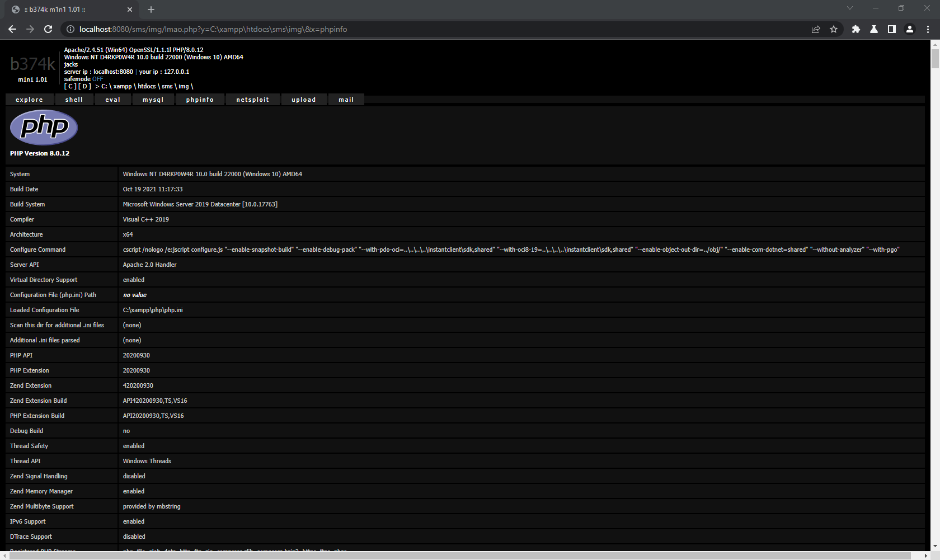Viewport: 940px width, 560px height.
Task: Switch to the eval tab
Action: tap(113, 100)
